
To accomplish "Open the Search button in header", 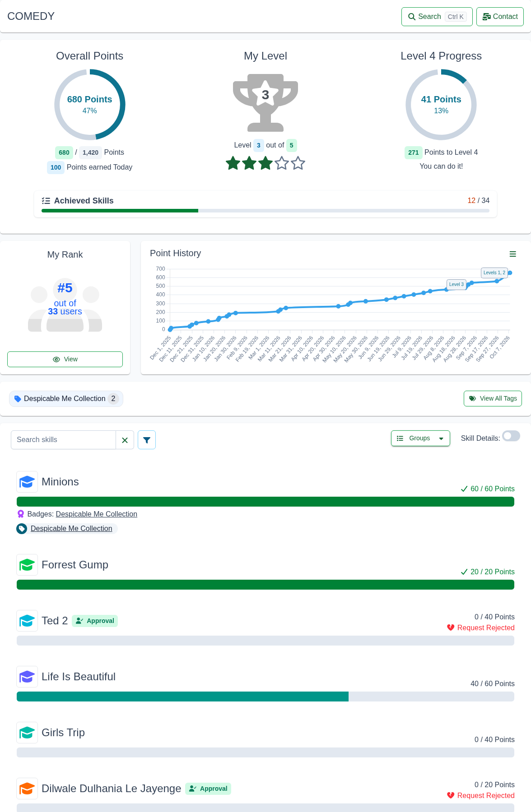I will [x=437, y=17].
